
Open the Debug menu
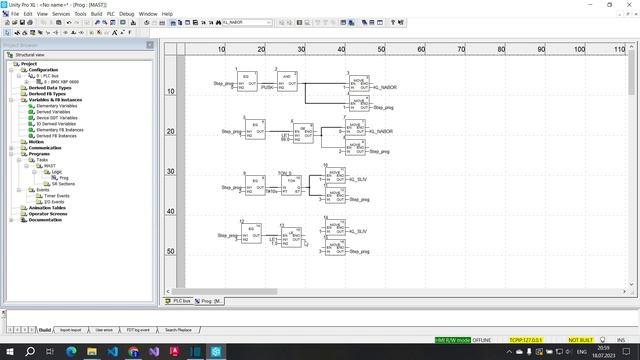127,14
